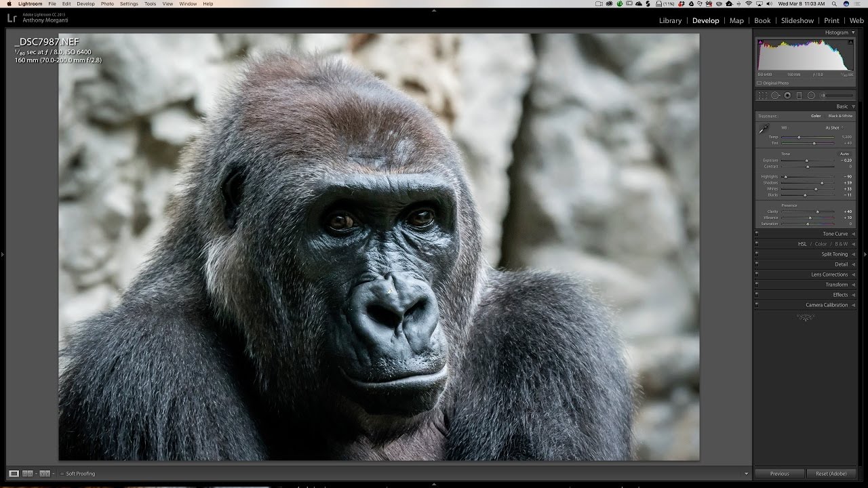The image size is (868, 488).
Task: Open the volume control menu
Action: click(769, 4)
